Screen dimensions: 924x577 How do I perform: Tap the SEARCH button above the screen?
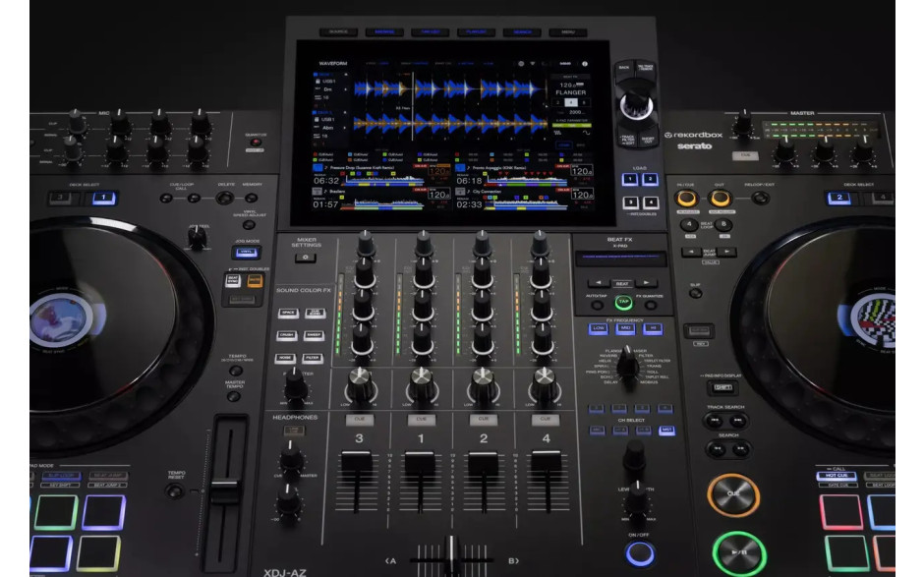pos(522,31)
